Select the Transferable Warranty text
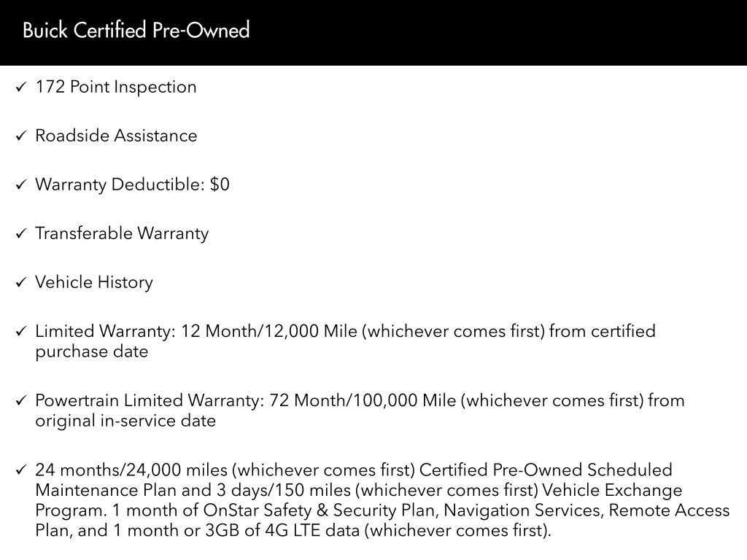The image size is (747, 560). (122, 233)
